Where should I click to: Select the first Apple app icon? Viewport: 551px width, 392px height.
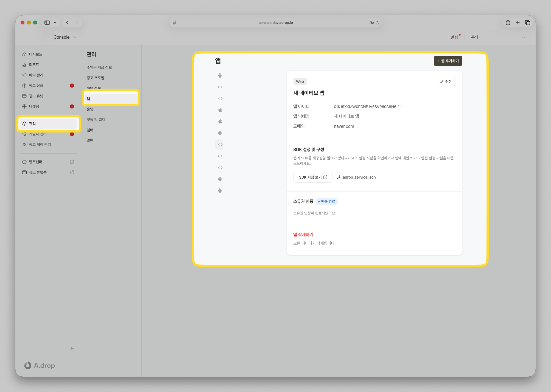coord(220,110)
